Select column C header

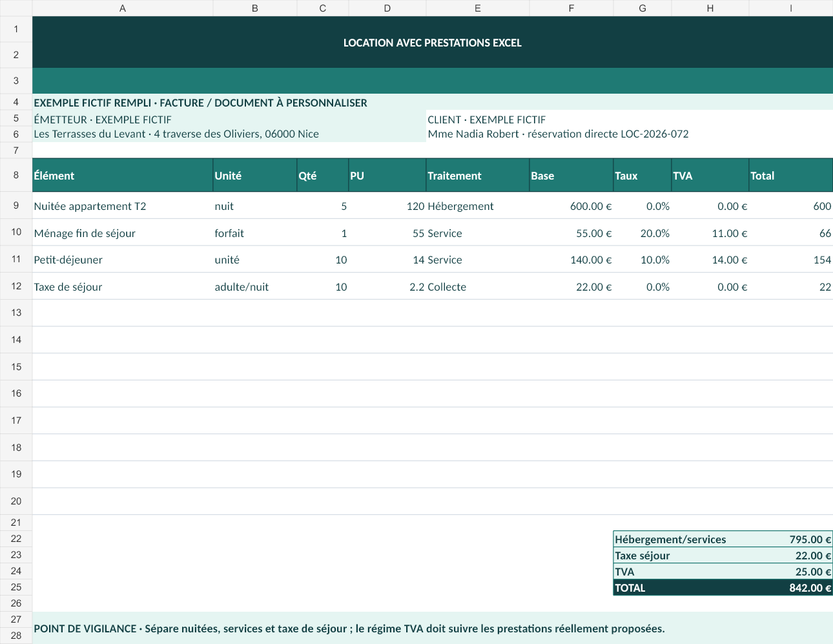pyautogui.click(x=323, y=8)
